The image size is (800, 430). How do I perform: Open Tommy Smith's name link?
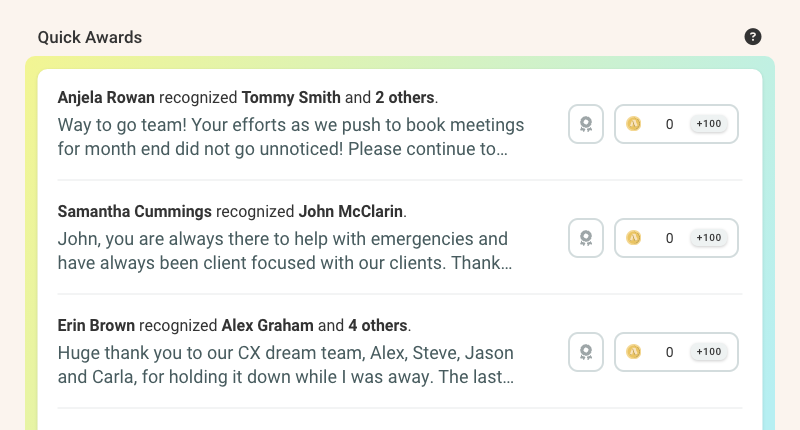[291, 98]
